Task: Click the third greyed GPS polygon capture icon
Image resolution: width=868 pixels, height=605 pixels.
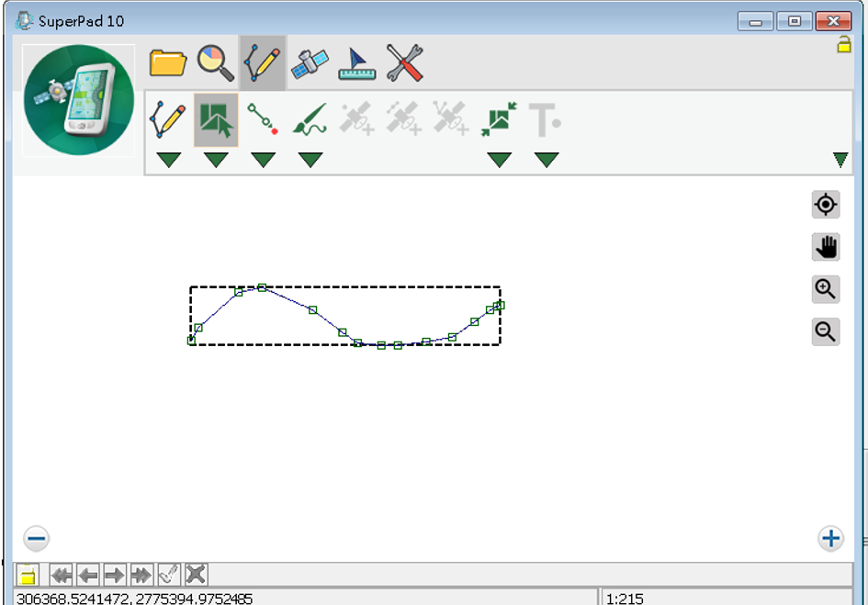Action: coord(451,118)
